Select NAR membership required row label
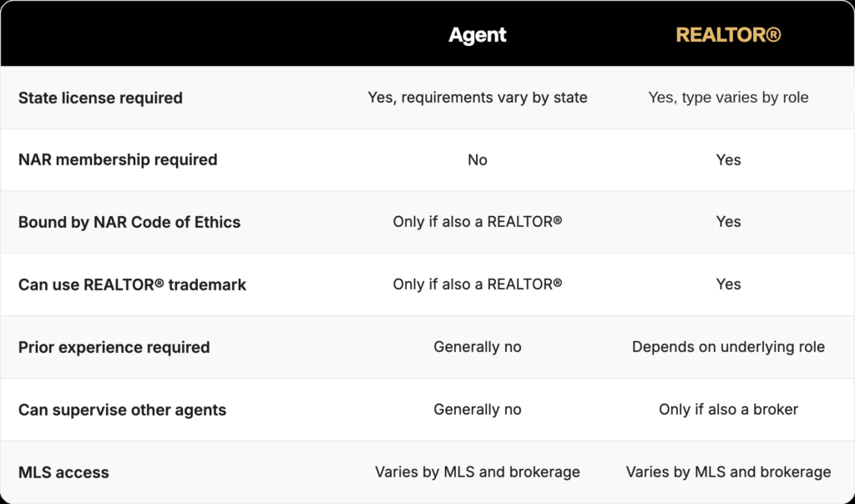 [118, 159]
